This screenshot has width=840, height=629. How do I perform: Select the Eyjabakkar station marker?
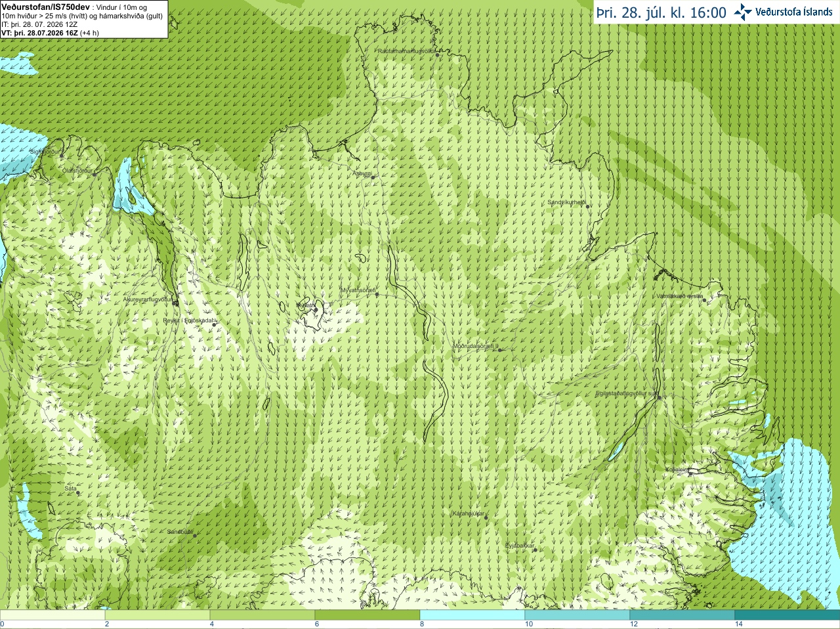[535, 550]
